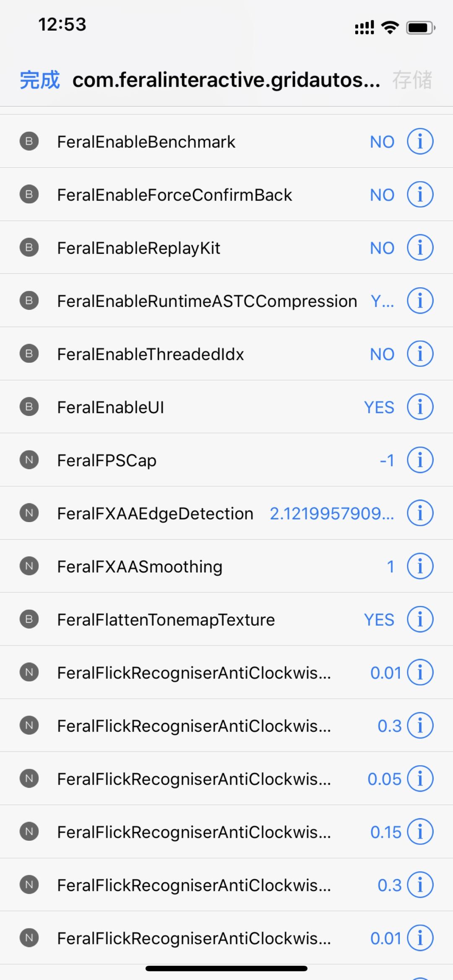This screenshot has width=453, height=980.
Task: Click number type badge of FeralFPSCap
Action: (29, 460)
